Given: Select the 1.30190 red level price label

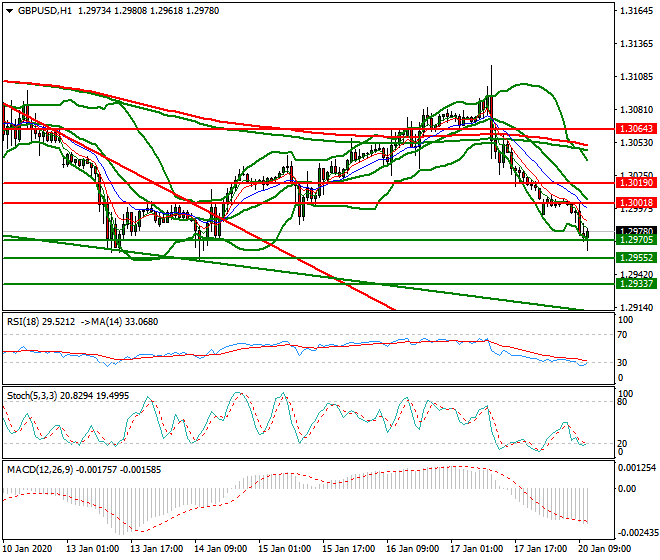Looking at the screenshot, I should tap(636, 183).
